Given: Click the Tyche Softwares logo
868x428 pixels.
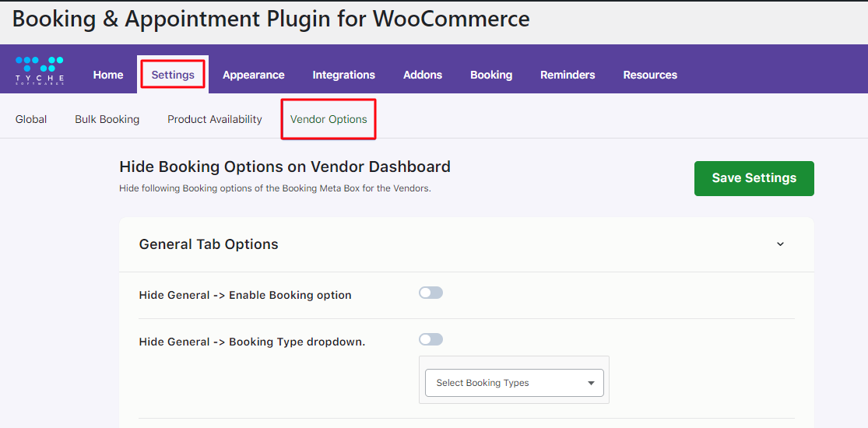Looking at the screenshot, I should pos(40,70).
